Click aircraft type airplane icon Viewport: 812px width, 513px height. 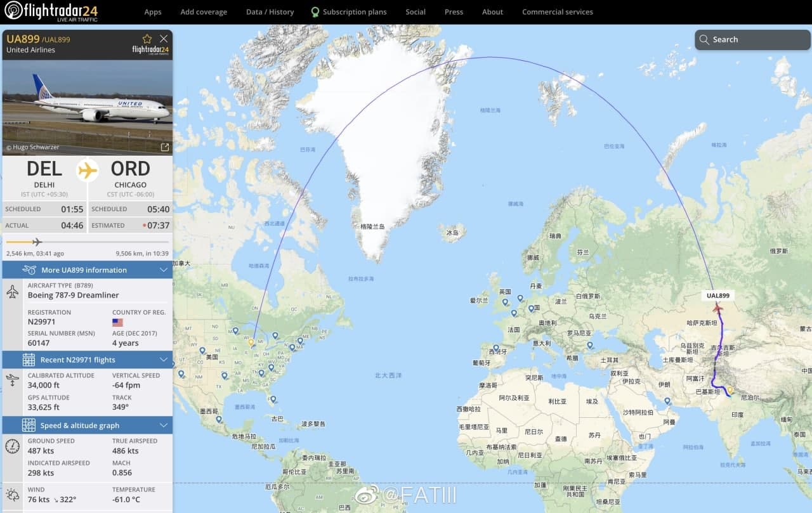click(13, 292)
